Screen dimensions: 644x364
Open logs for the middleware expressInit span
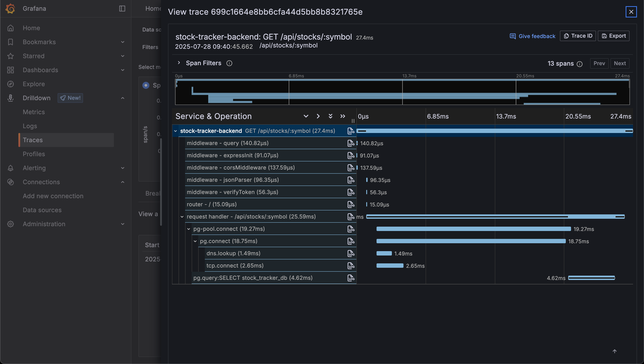pos(351,156)
